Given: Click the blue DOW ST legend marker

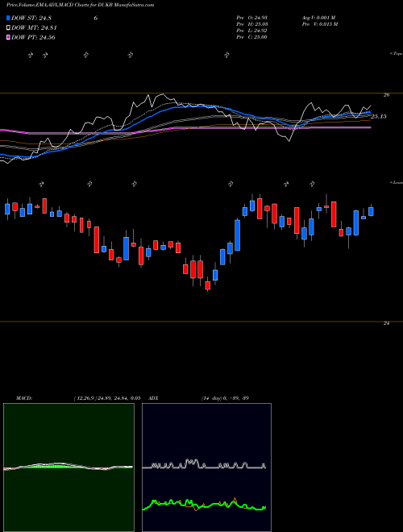Looking at the screenshot, I should (9, 18).
